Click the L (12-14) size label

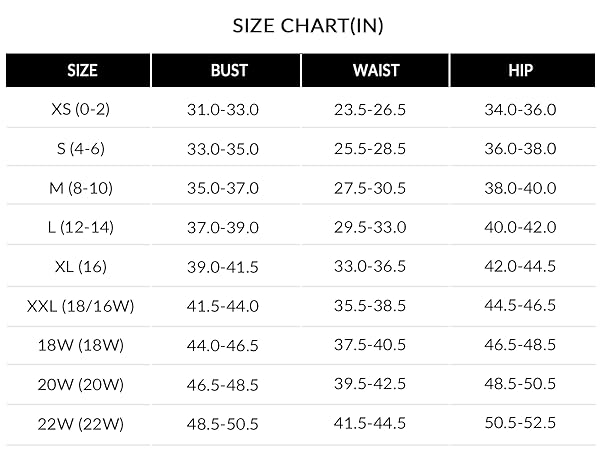pos(81,227)
